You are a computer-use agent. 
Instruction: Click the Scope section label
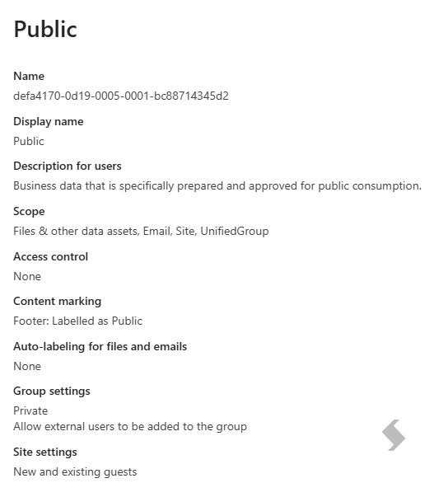(29, 212)
